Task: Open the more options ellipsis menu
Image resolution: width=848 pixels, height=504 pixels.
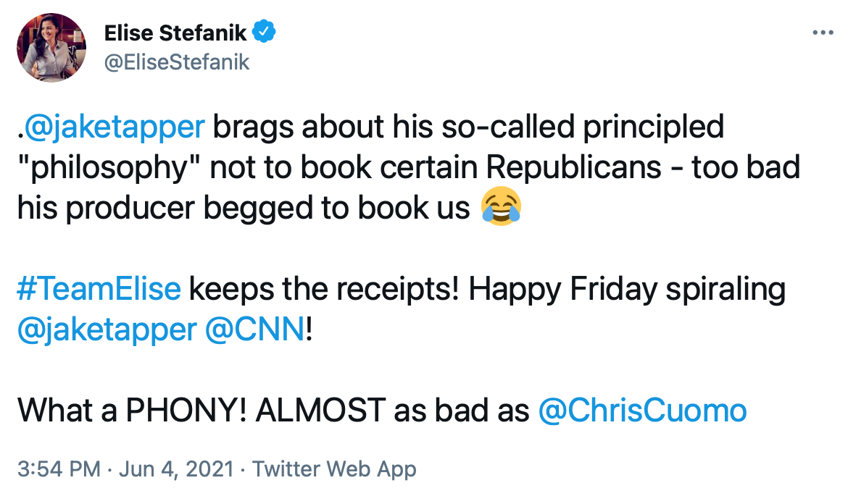Action: pos(823,32)
